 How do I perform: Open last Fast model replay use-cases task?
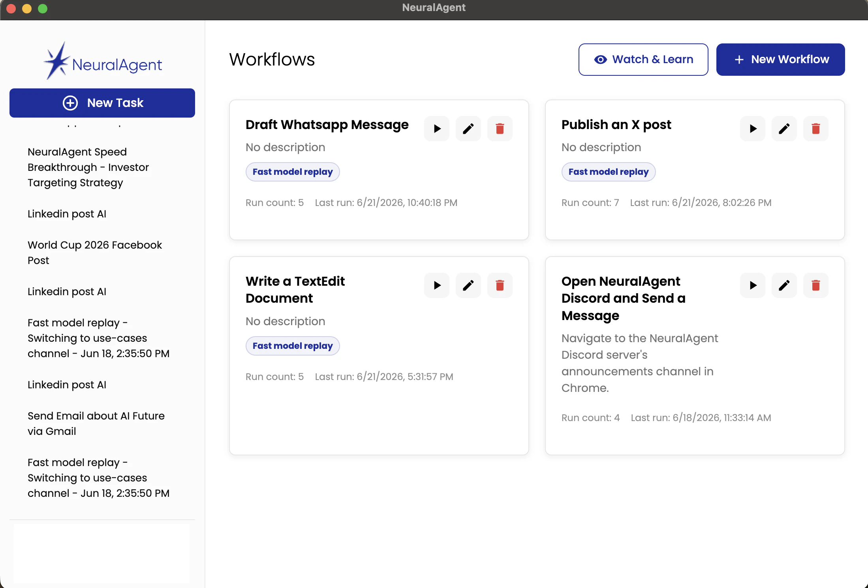pos(98,478)
